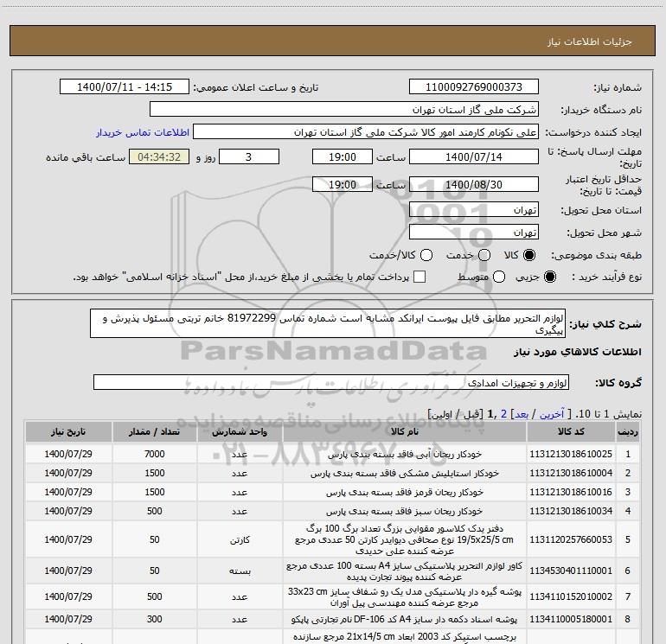
Task: Select the خدمت radio button
Action: [x=484, y=255]
